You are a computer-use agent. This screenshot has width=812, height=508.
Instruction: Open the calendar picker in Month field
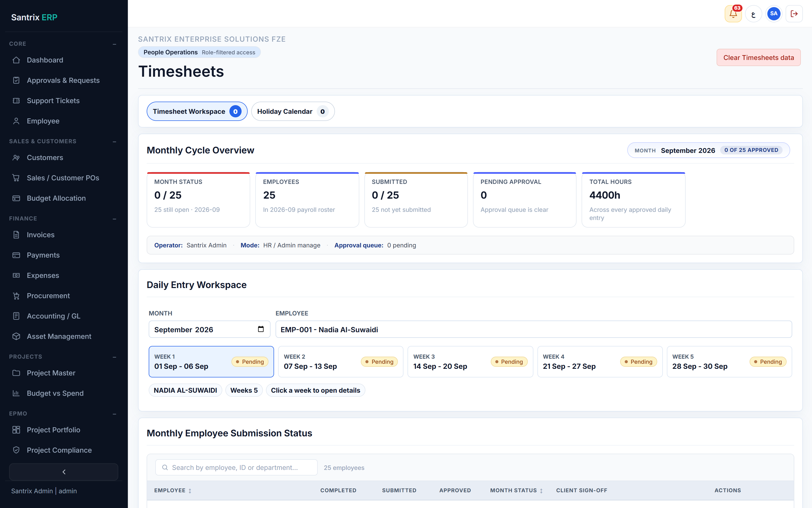[261, 329]
